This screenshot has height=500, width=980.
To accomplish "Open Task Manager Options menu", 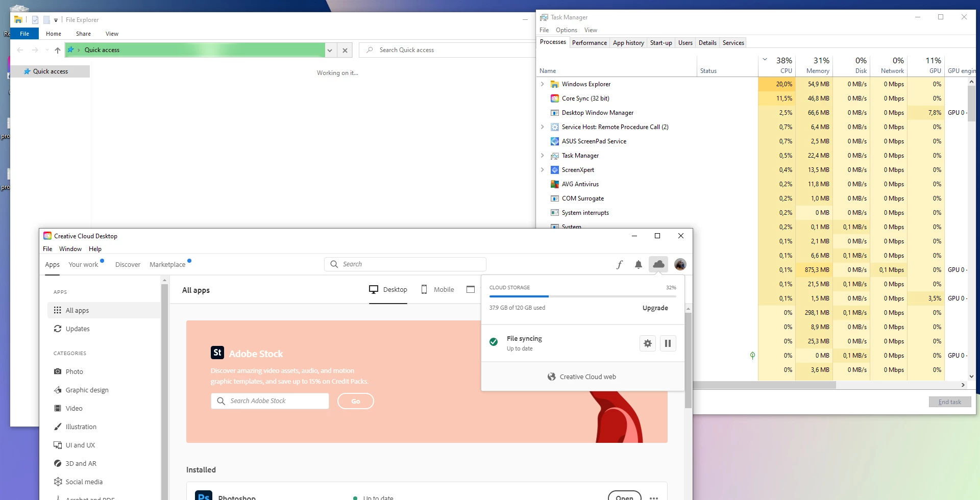I will [567, 30].
